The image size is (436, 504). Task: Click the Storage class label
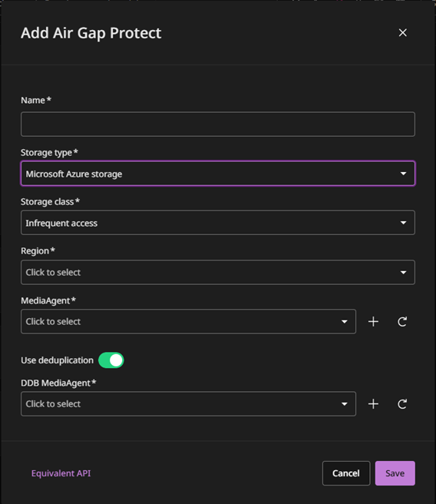tap(50, 201)
